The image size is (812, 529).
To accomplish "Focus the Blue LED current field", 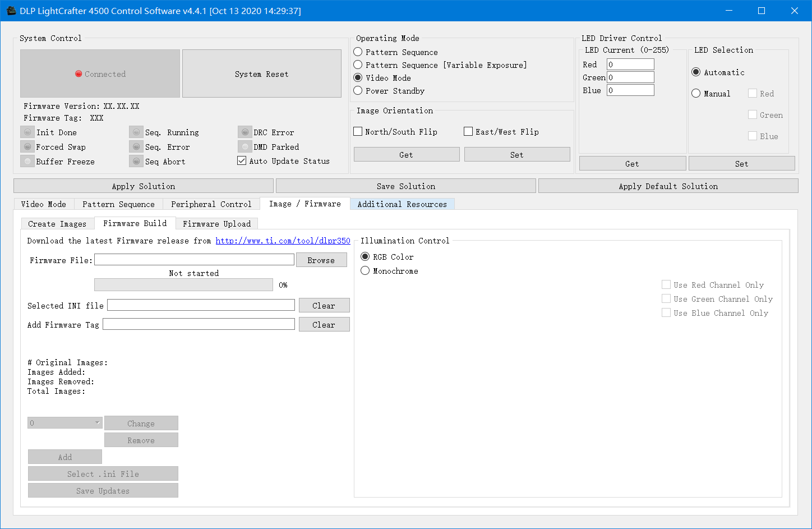I will pyautogui.click(x=630, y=90).
